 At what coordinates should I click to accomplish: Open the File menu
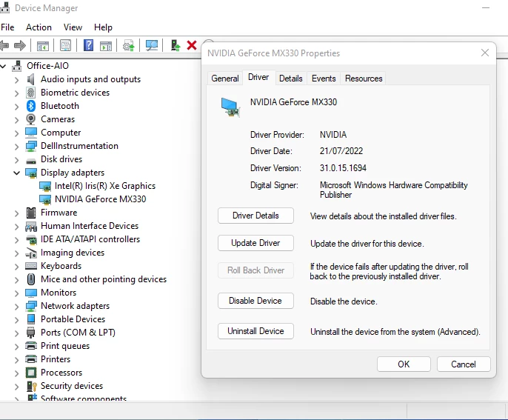point(7,27)
